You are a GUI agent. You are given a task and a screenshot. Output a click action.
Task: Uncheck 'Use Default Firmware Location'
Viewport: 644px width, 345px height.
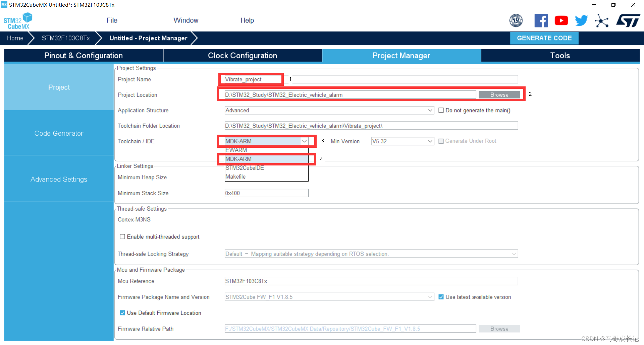click(122, 313)
